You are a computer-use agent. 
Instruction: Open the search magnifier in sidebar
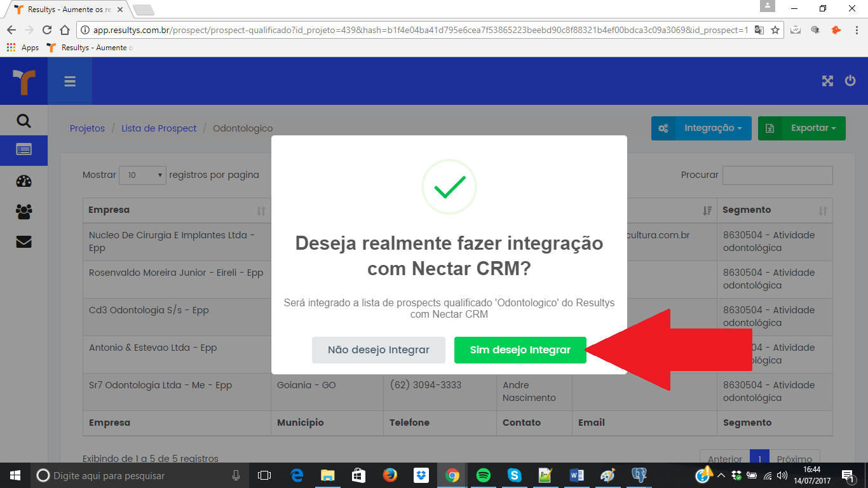pos(24,121)
